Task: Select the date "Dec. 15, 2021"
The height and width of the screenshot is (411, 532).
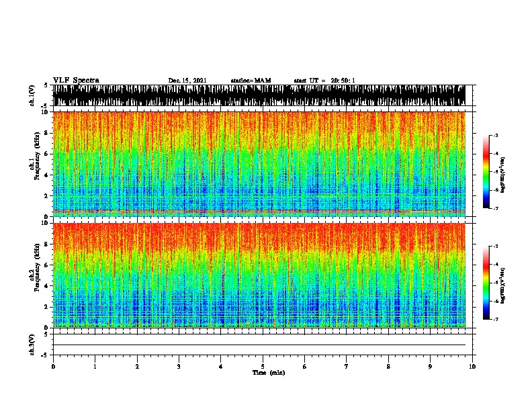Action: click(187, 81)
